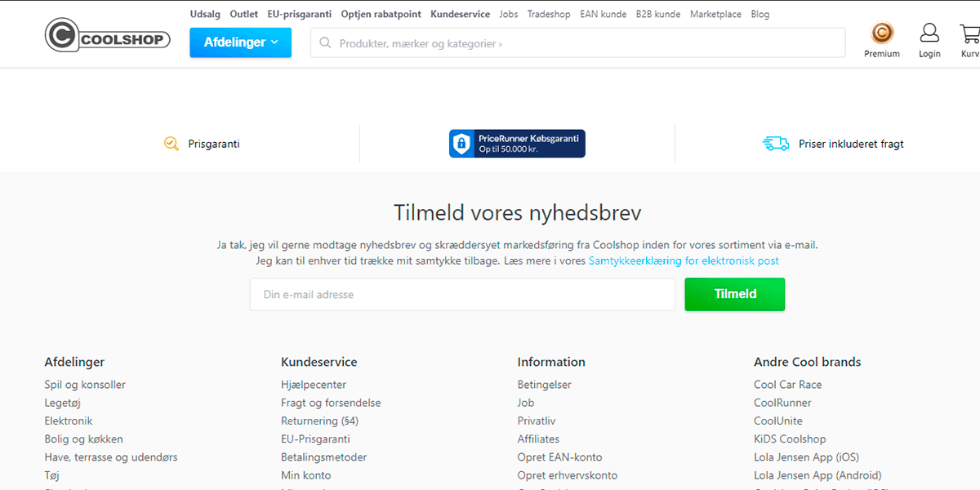980x490 pixels.
Task: Open Betingelser footer link
Action: [545, 385]
